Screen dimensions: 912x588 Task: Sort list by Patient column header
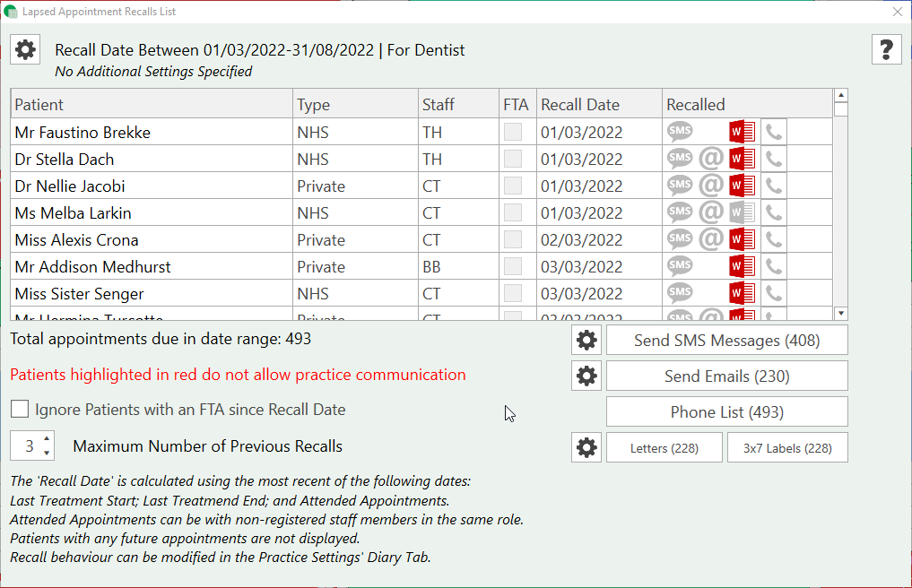click(x=39, y=105)
